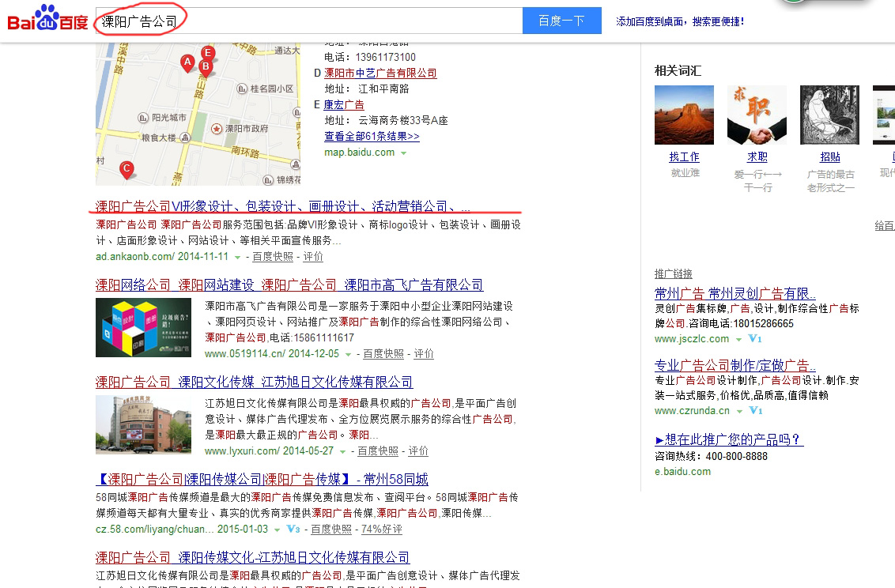Screen dimensions: 895x588
Task: Open 专业广告公司制作/定做广告 ad link
Action: pos(735,365)
